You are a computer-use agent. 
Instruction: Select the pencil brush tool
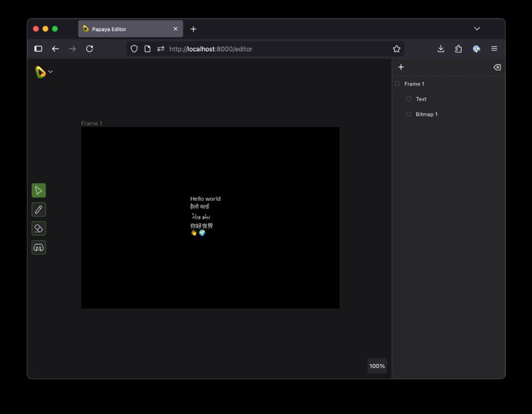(x=39, y=209)
